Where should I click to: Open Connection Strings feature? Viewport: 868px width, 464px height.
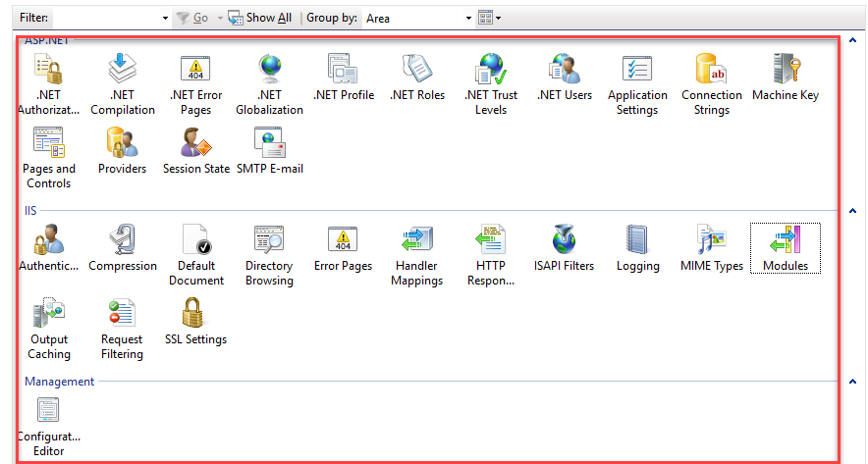pos(711,84)
